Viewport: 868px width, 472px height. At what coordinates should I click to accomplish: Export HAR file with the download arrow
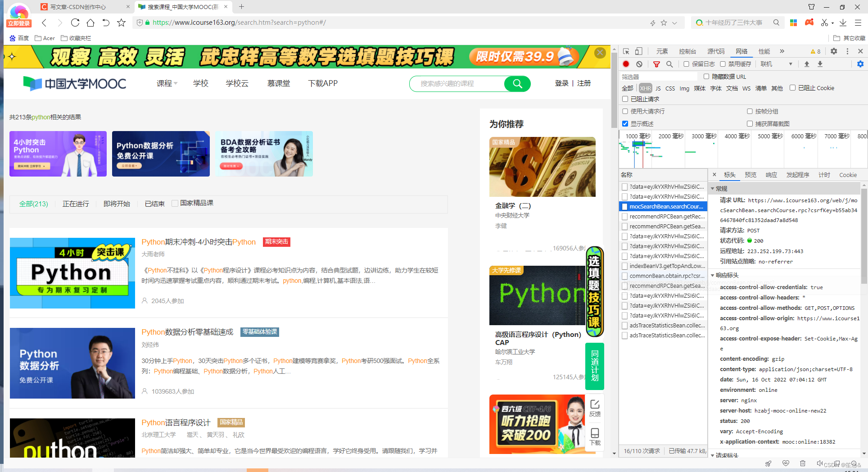[820, 64]
